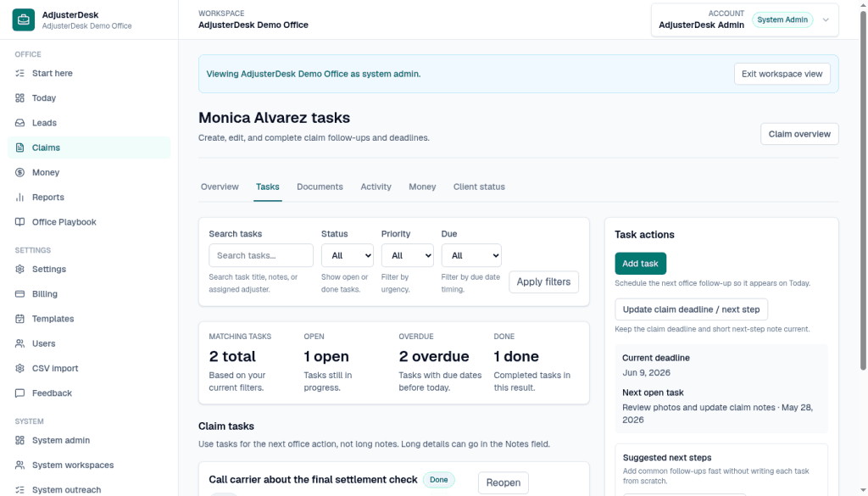Click Apply filters button

[543, 281]
